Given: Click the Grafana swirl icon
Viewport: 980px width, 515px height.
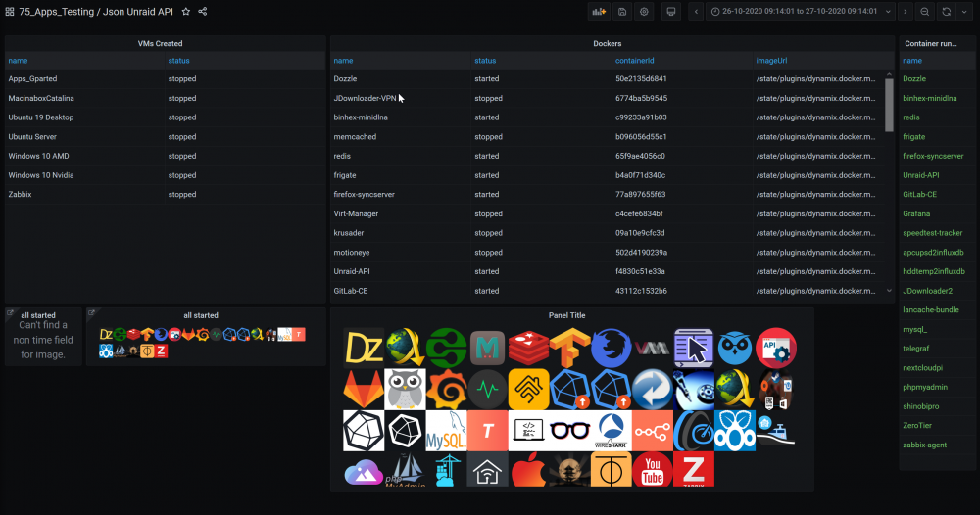Looking at the screenshot, I should (446, 390).
